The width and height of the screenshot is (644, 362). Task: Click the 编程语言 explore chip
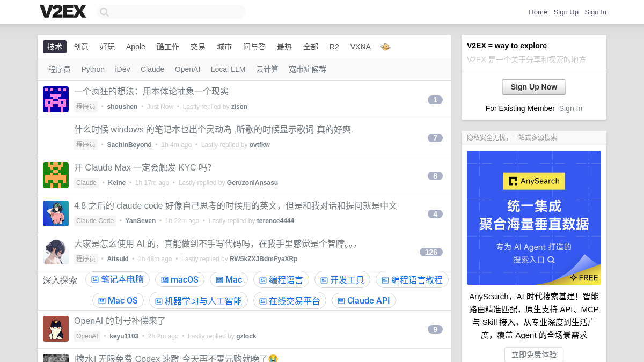coord(281,279)
